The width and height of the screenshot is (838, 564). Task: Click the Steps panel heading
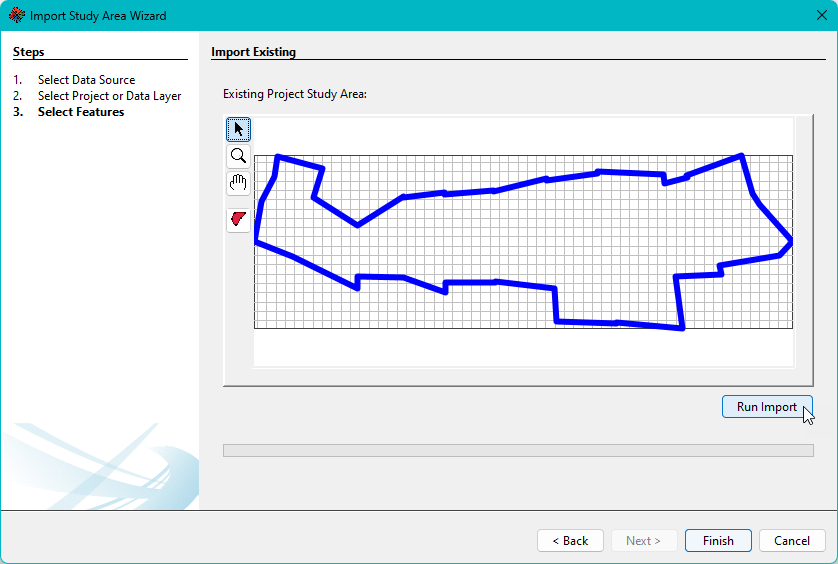point(29,52)
